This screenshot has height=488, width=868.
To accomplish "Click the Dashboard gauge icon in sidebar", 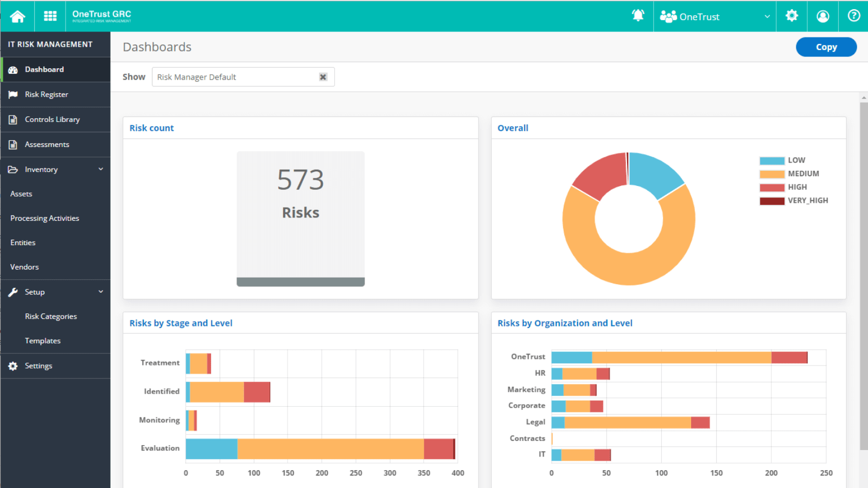I will pyautogui.click(x=13, y=70).
